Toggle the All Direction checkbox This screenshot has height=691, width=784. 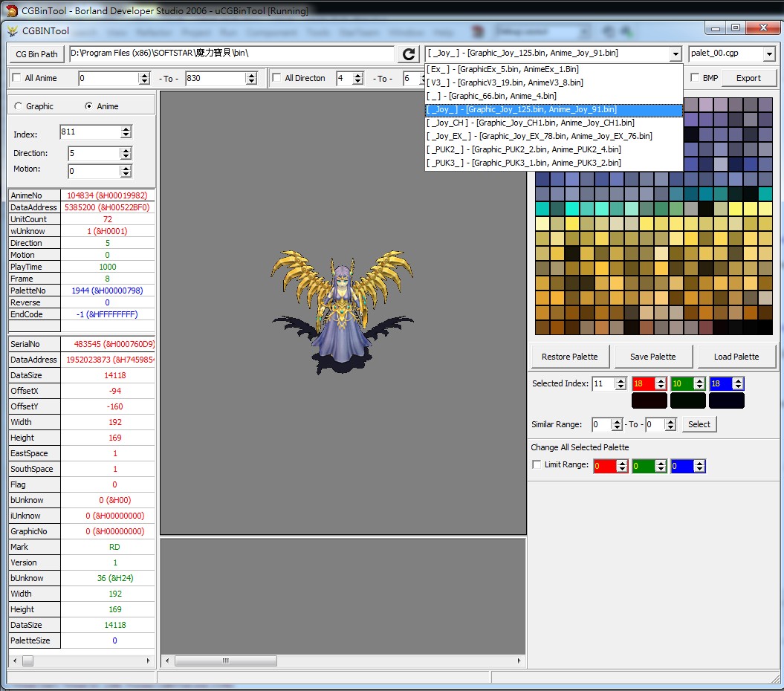pos(276,78)
